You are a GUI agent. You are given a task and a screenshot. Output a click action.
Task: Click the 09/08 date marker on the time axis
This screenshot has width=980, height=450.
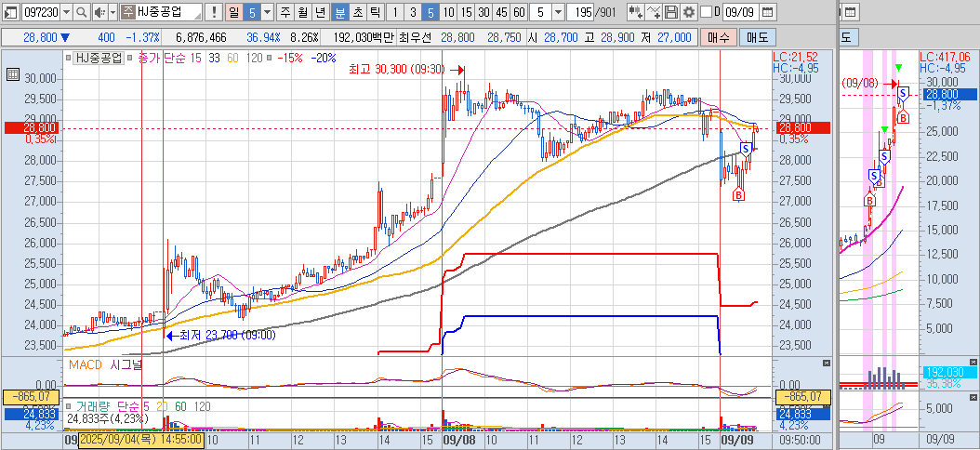460,440
